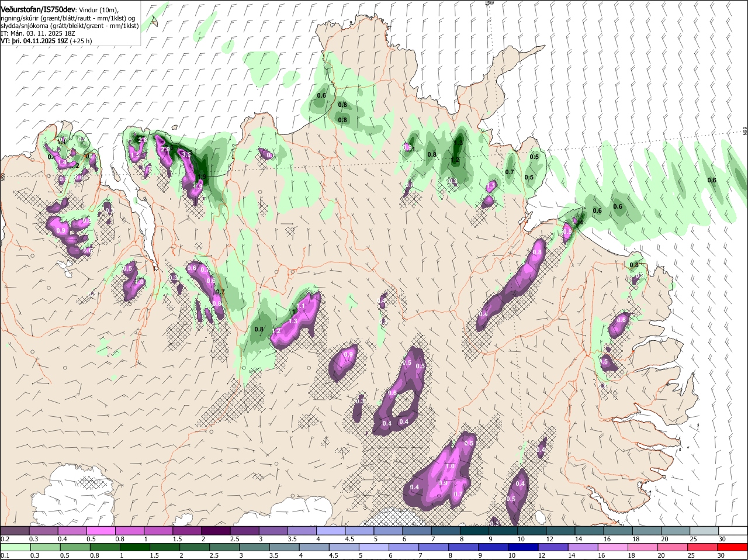Click the 0.1 label in the lower legend row

tap(5, 555)
